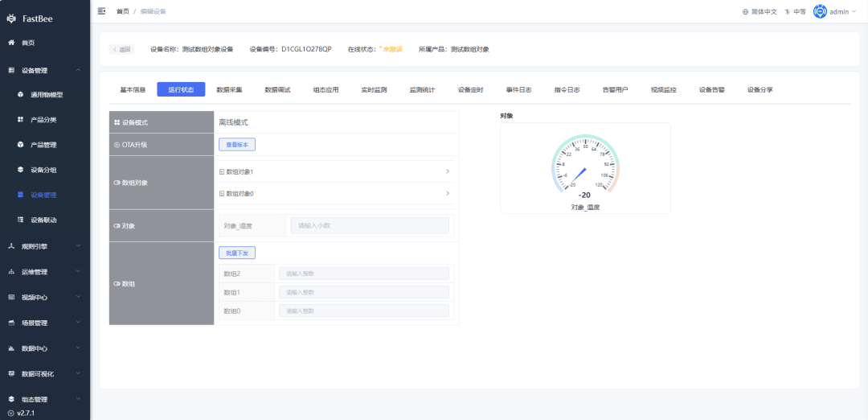Click the 数组0 integer input field
The width and height of the screenshot is (868, 420).
(x=364, y=311)
